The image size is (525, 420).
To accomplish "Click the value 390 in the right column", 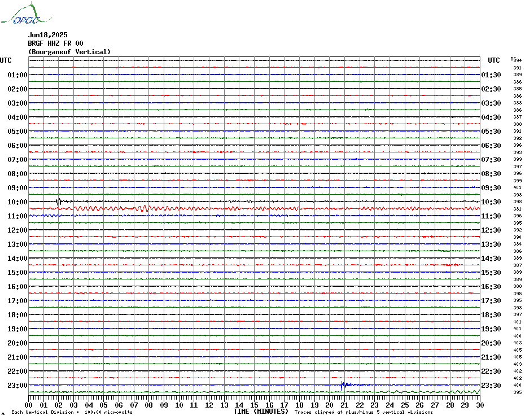I will click(517, 237).
